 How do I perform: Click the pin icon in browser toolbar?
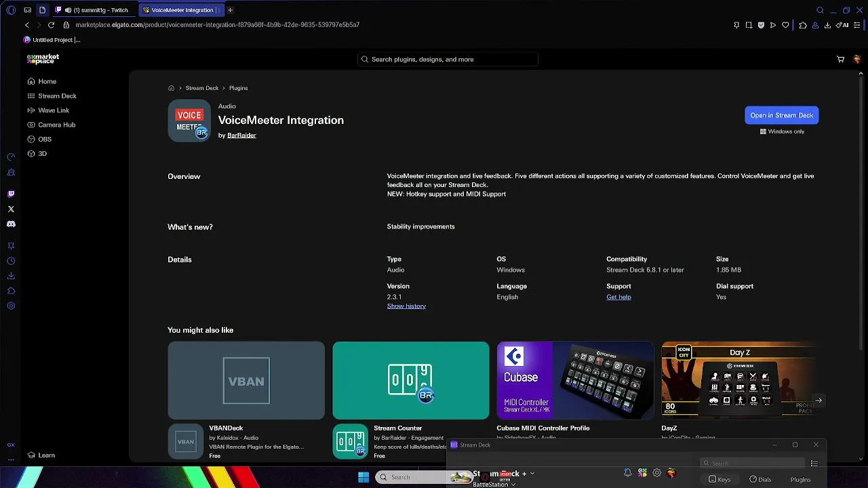(x=736, y=25)
